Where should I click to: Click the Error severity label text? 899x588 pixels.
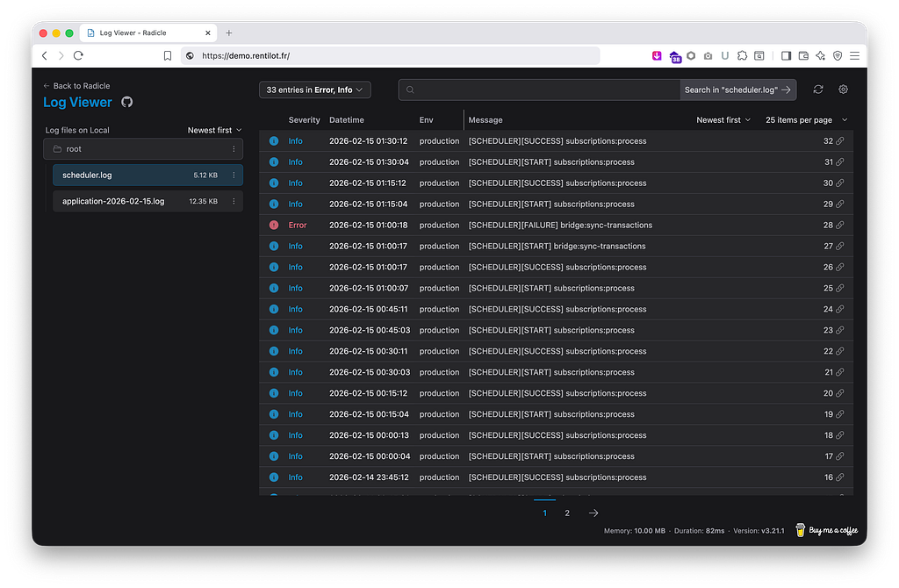point(298,226)
